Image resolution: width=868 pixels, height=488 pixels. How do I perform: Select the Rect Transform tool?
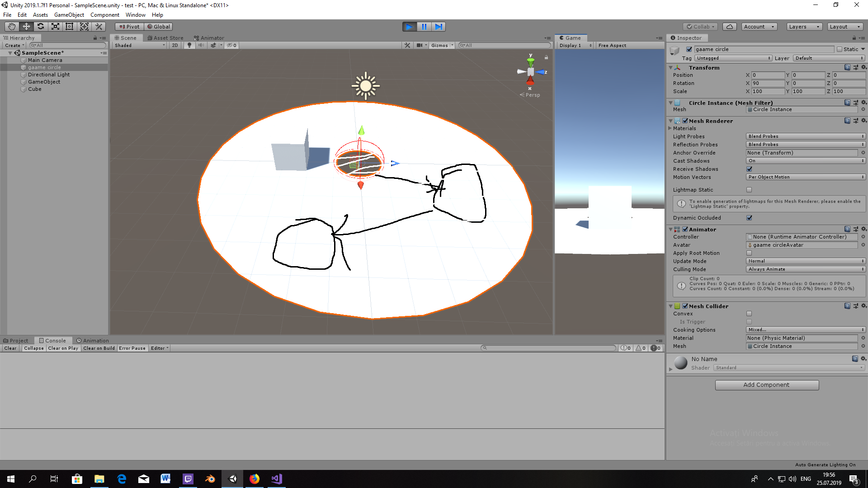point(70,27)
